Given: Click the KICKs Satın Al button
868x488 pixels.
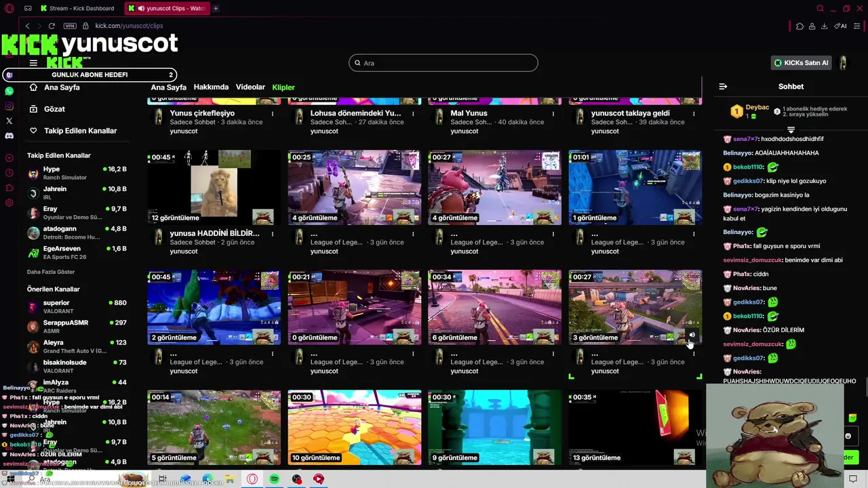Looking at the screenshot, I should 802,63.
